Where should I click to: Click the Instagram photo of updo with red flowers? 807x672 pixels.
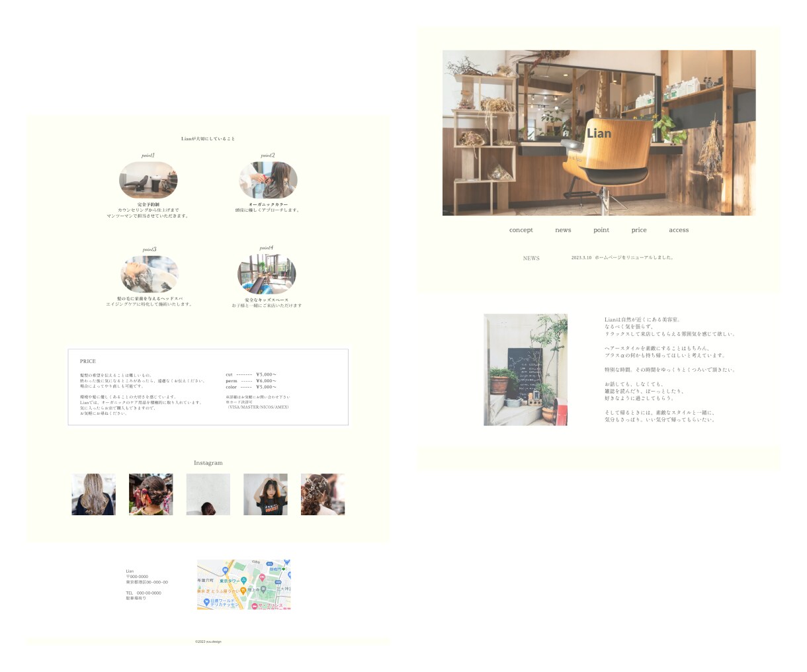[x=151, y=494]
